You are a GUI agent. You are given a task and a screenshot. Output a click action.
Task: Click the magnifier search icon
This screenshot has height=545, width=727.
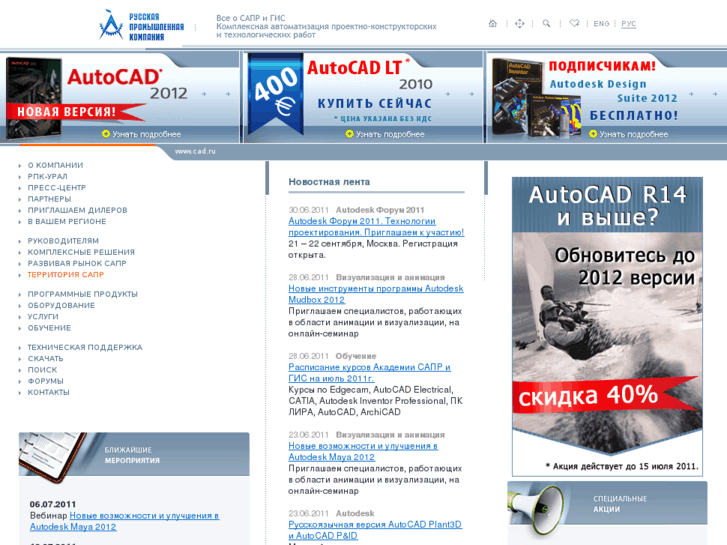[x=546, y=23]
